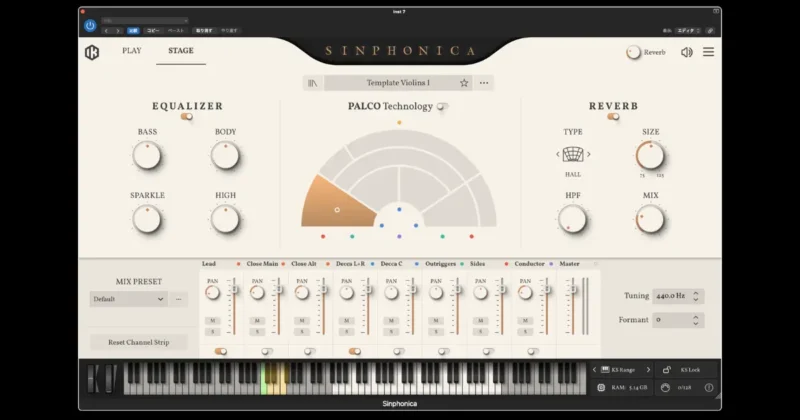Click the KS Range left arrow
The image size is (800, 420).
point(594,369)
